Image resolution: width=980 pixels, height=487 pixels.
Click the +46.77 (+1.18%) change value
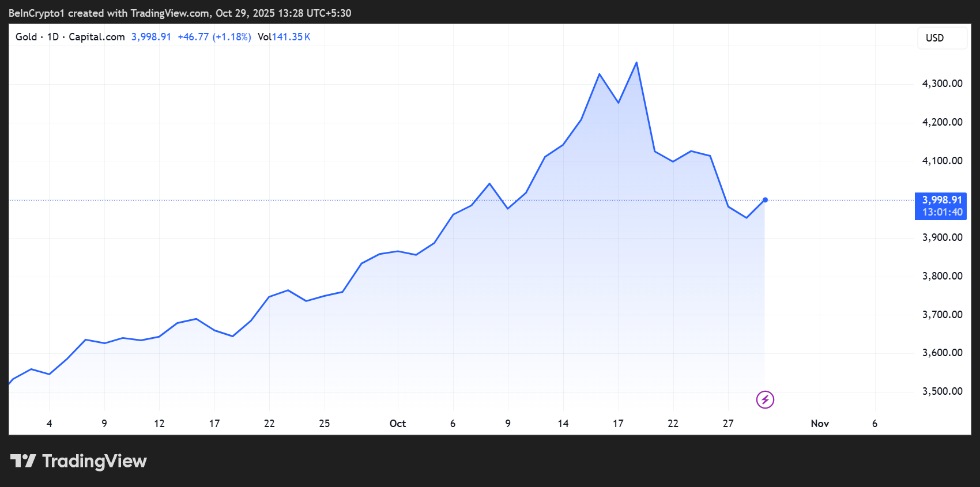(x=214, y=37)
